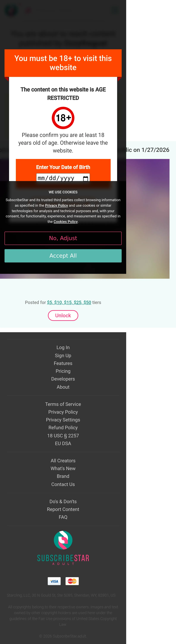Open Terms of Service link
The image size is (176, 644).
pos(63,404)
